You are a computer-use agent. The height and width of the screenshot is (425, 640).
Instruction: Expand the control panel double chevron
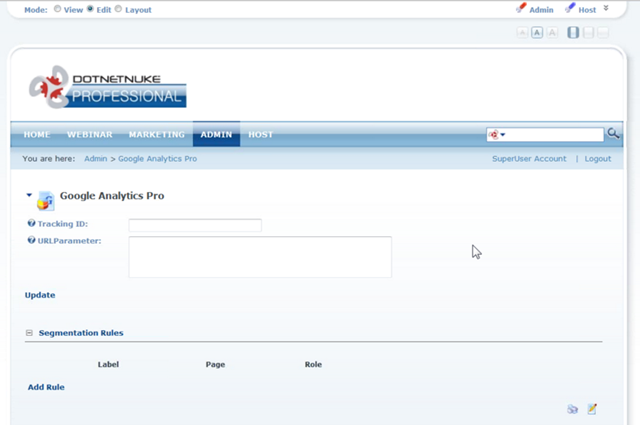click(x=606, y=8)
